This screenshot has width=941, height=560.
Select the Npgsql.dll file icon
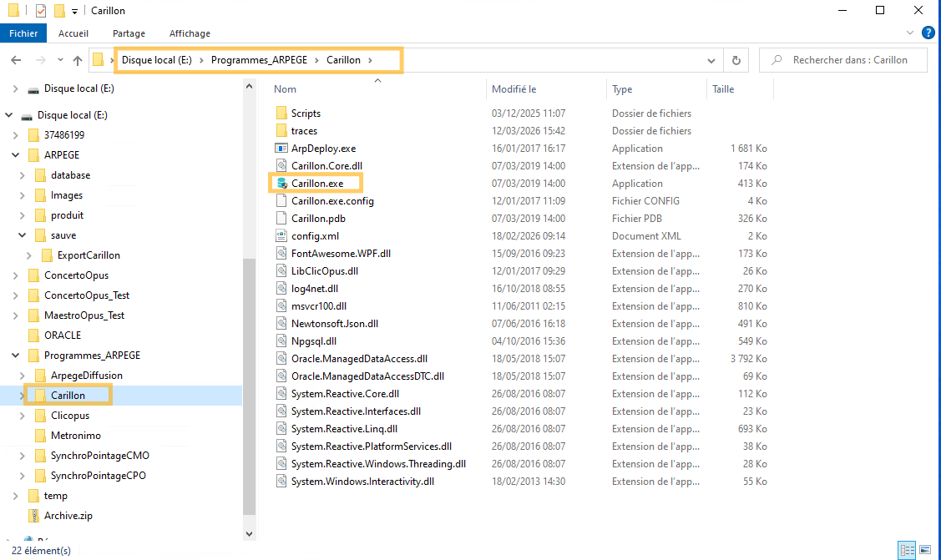pyautogui.click(x=281, y=341)
